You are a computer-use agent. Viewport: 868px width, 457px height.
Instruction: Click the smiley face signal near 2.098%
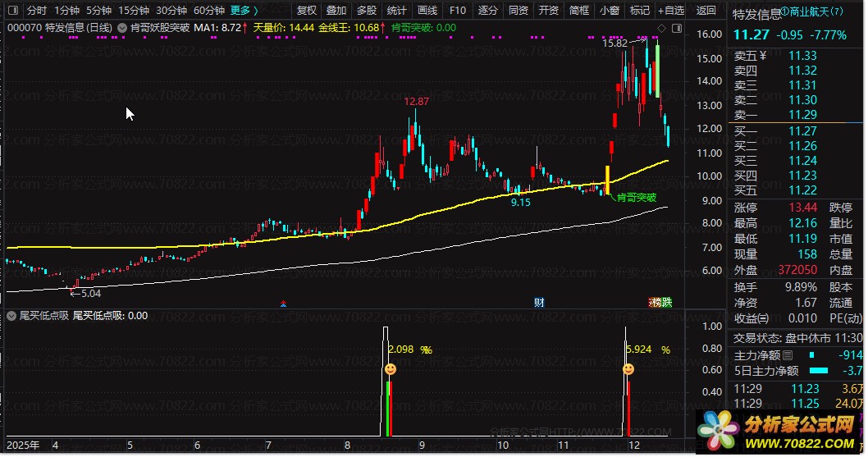(x=391, y=370)
